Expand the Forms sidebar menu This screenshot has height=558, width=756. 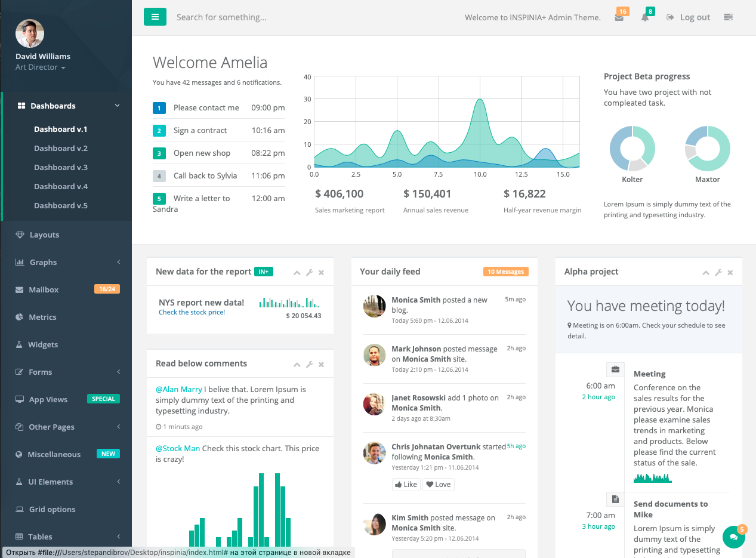(66, 372)
